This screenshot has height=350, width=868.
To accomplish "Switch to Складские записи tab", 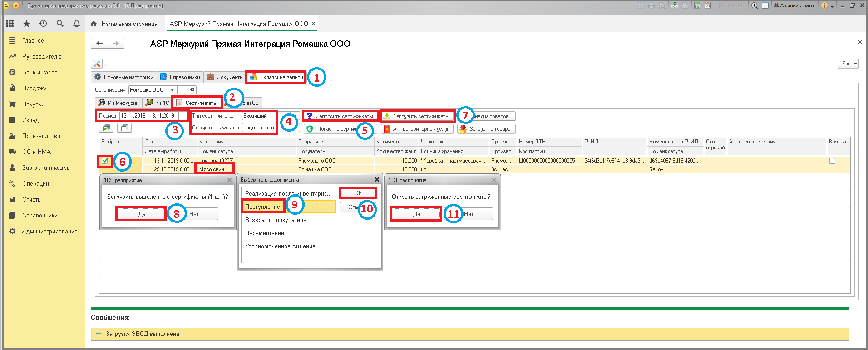I will (x=276, y=77).
